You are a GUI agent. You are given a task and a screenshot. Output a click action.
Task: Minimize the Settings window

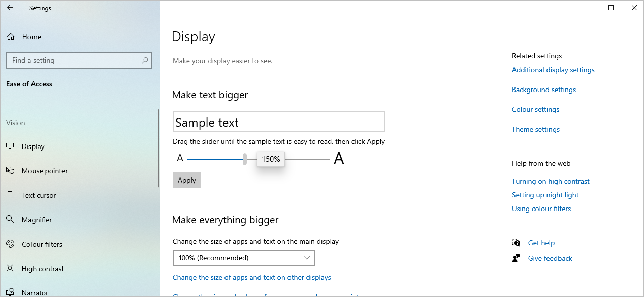pyautogui.click(x=588, y=8)
